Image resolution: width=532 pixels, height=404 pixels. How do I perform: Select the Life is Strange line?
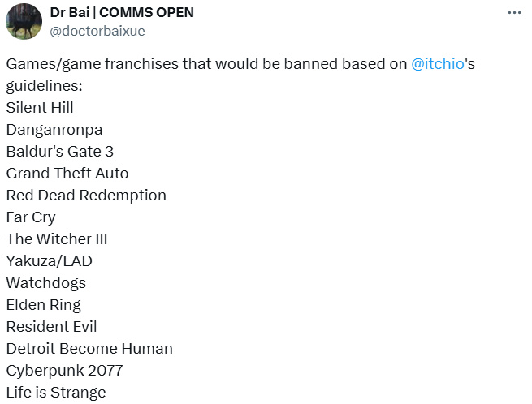pyautogui.click(x=56, y=393)
